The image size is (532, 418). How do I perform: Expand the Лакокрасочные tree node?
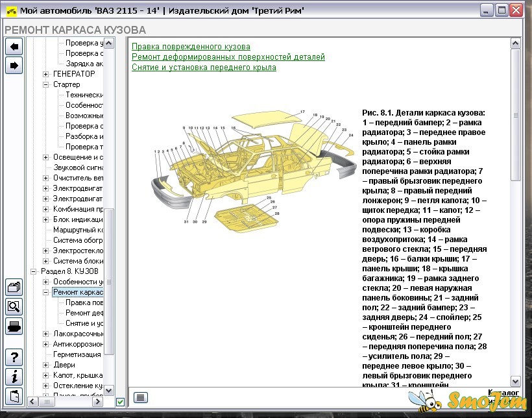pos(46,334)
